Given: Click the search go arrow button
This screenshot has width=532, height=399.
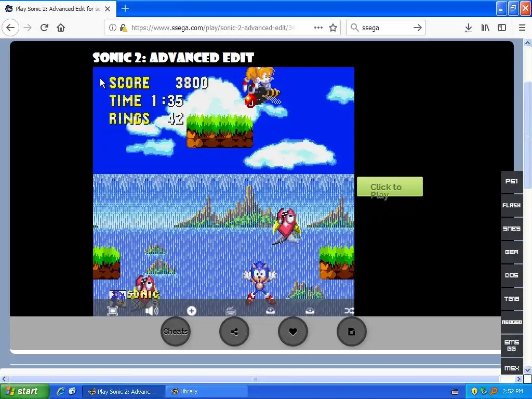Looking at the screenshot, I should (418, 28).
